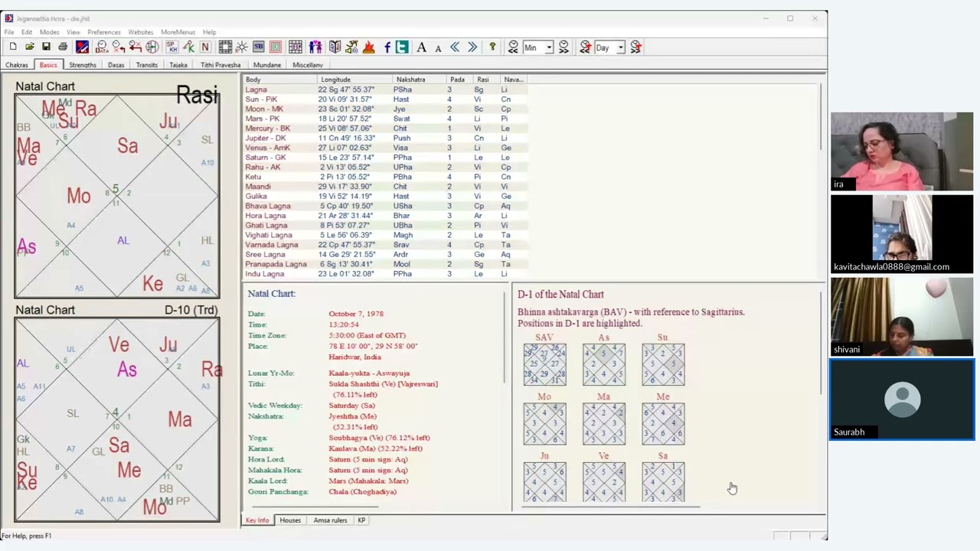Viewport: 980px width, 551px height.
Task: Switch to the Mundane tab
Action: pos(267,65)
